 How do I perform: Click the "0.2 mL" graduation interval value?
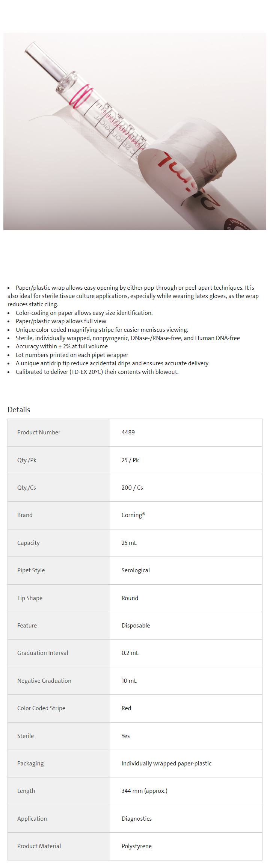point(130,653)
